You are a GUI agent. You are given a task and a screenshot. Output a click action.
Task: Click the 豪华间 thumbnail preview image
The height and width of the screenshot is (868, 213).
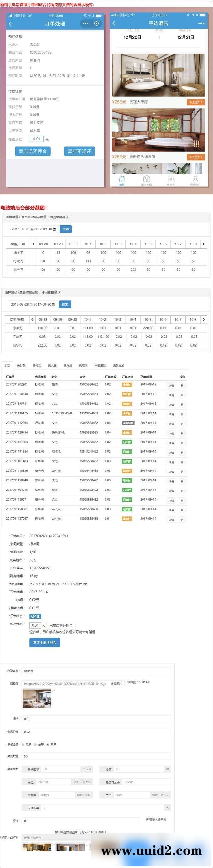(x=37, y=699)
